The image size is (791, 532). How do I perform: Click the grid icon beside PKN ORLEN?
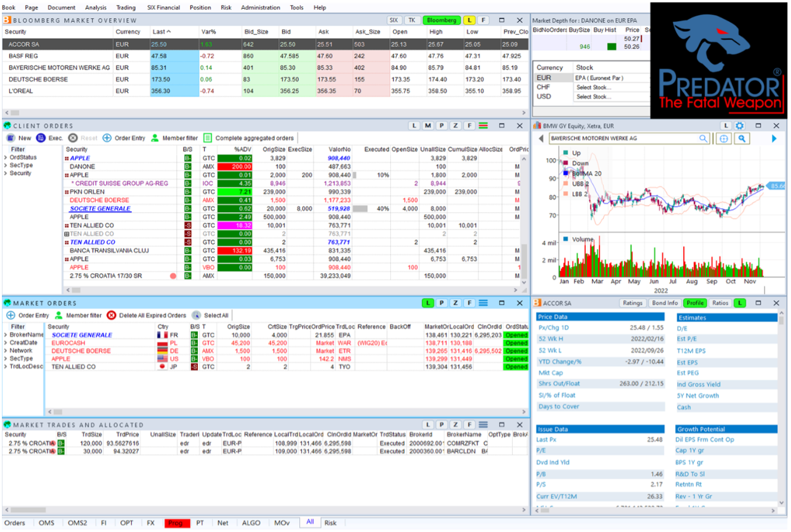(x=67, y=193)
